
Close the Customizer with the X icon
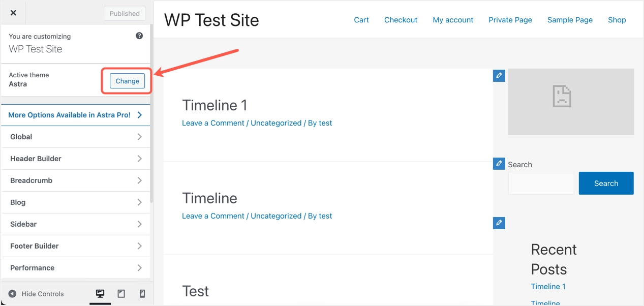(13, 13)
